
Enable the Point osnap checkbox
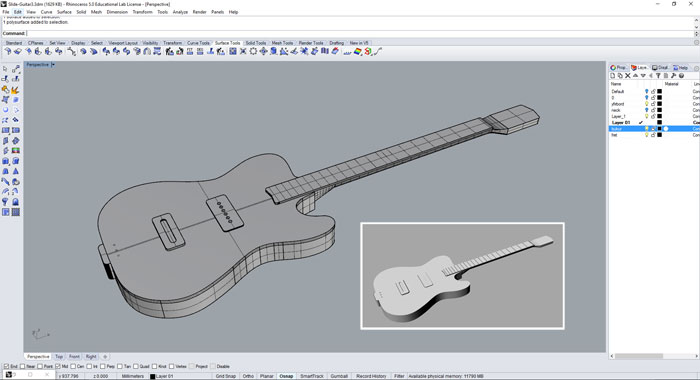(41, 367)
